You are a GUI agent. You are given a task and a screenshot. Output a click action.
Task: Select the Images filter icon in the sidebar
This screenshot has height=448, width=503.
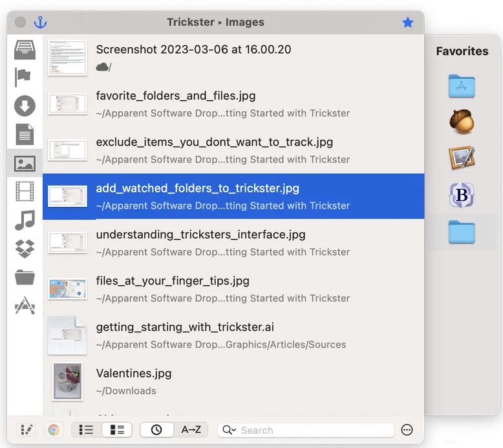pos(25,163)
